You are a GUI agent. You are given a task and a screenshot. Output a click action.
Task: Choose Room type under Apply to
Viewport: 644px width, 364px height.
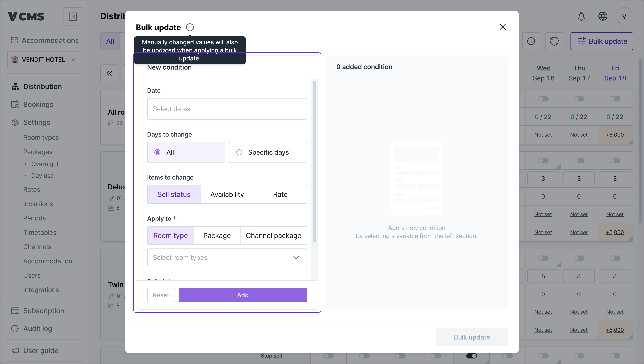[171, 236]
